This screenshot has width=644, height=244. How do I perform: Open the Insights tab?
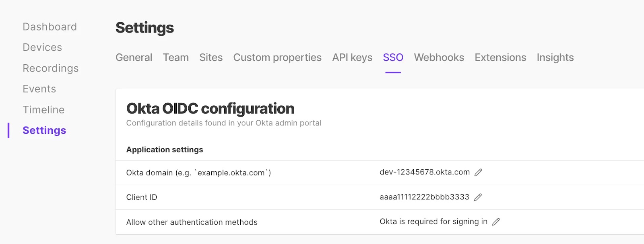coord(555,57)
